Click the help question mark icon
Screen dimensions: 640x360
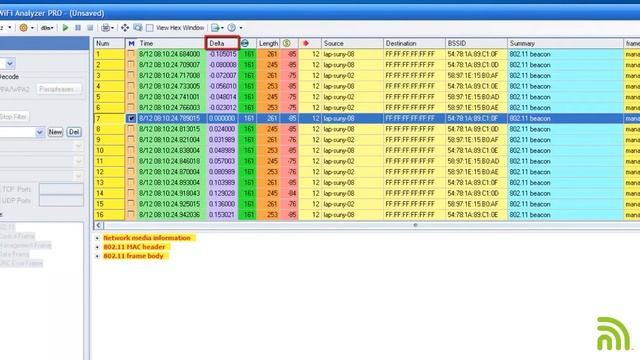pyautogui.click(x=231, y=28)
